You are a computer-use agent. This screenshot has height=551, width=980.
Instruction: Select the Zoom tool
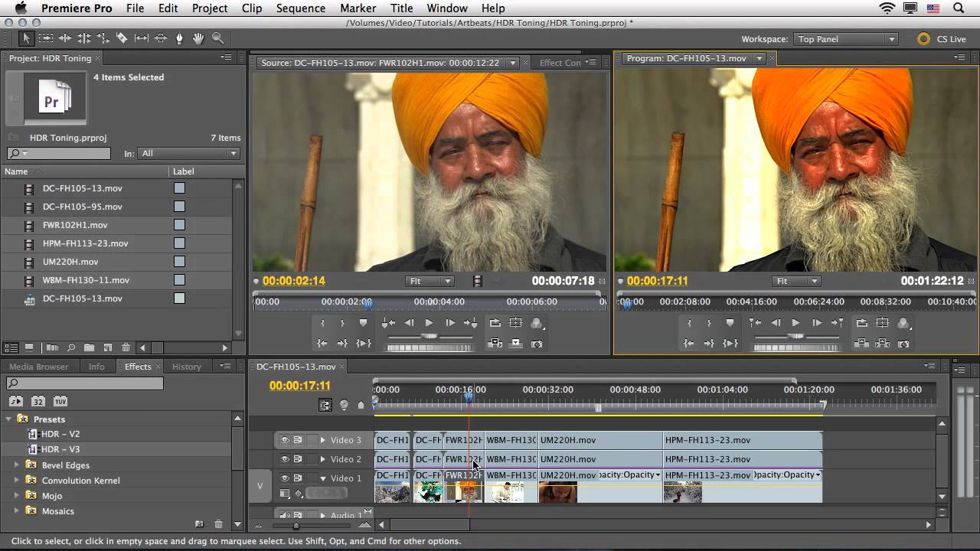coord(217,38)
